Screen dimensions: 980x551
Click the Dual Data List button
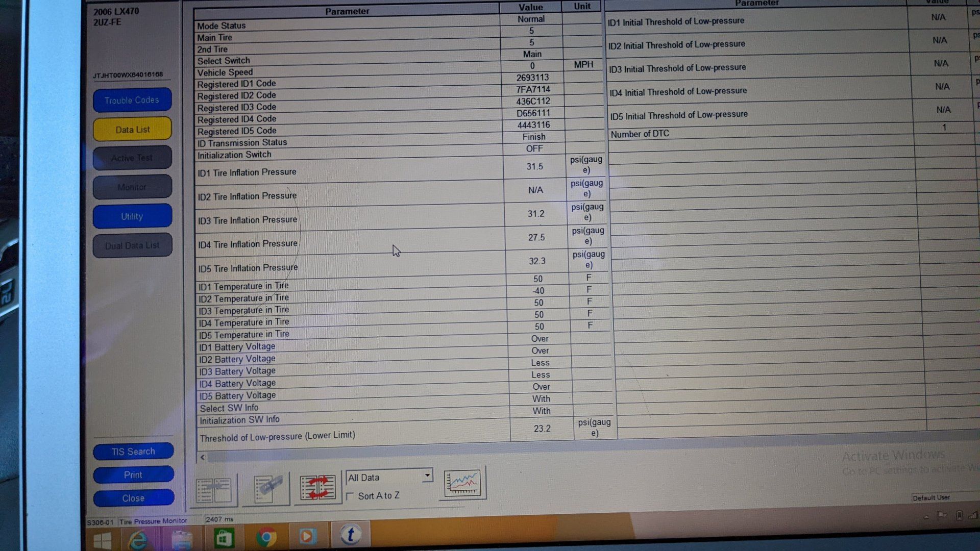pos(132,245)
